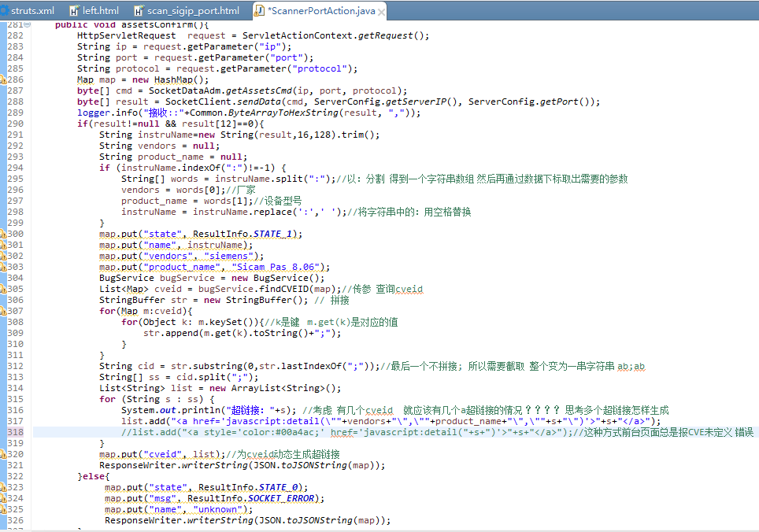Open the left.html editor tab
The image size is (759, 532).
(94, 11)
